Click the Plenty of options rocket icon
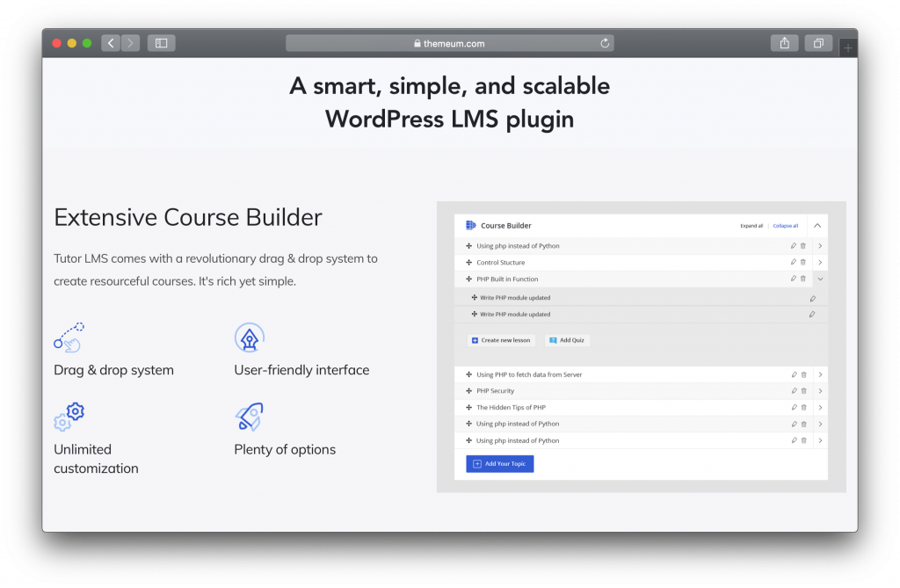 pyautogui.click(x=249, y=417)
